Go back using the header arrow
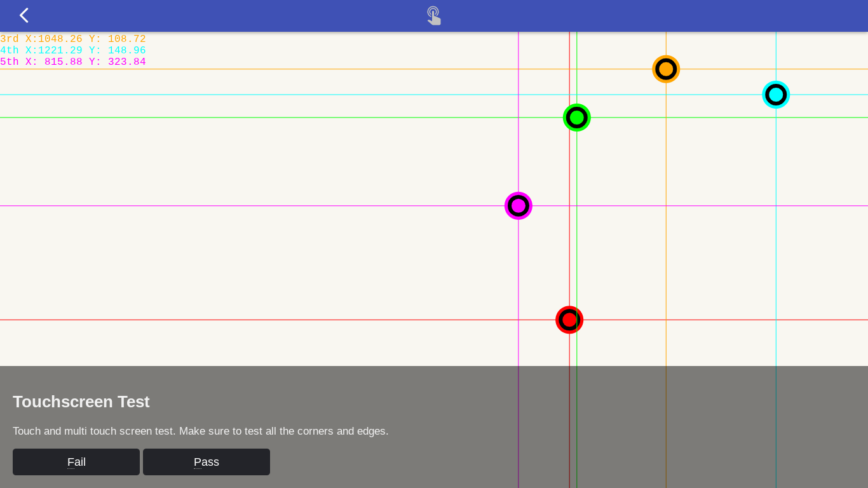The height and width of the screenshot is (488, 868). pos(24,15)
